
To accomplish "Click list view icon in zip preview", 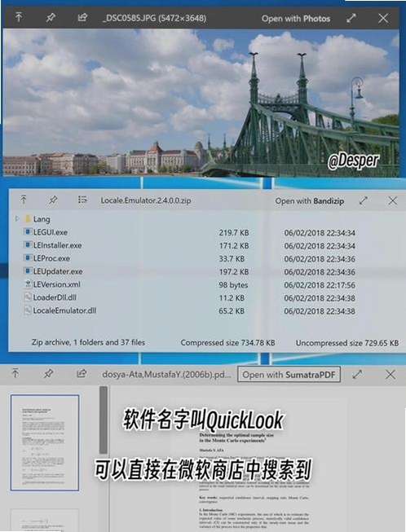I will [x=82, y=200].
